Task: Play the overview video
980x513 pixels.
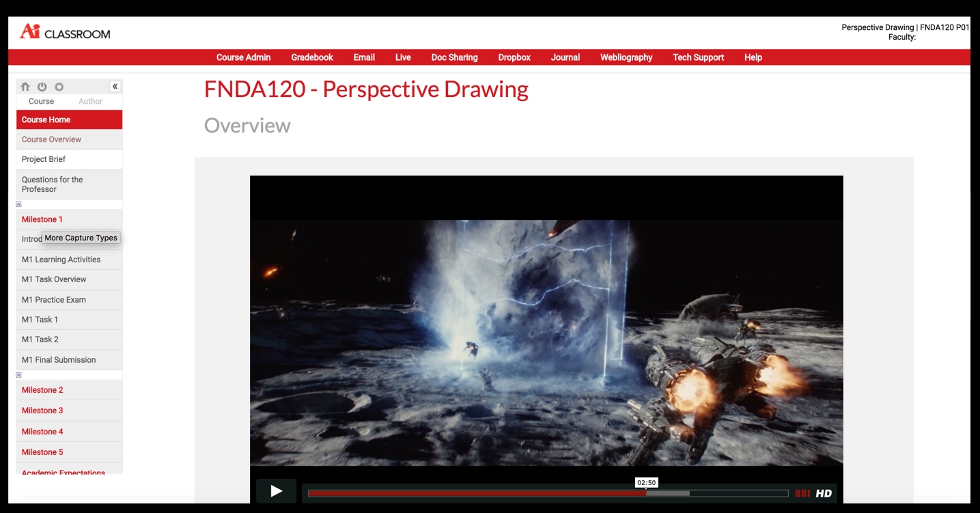Action: (x=276, y=491)
